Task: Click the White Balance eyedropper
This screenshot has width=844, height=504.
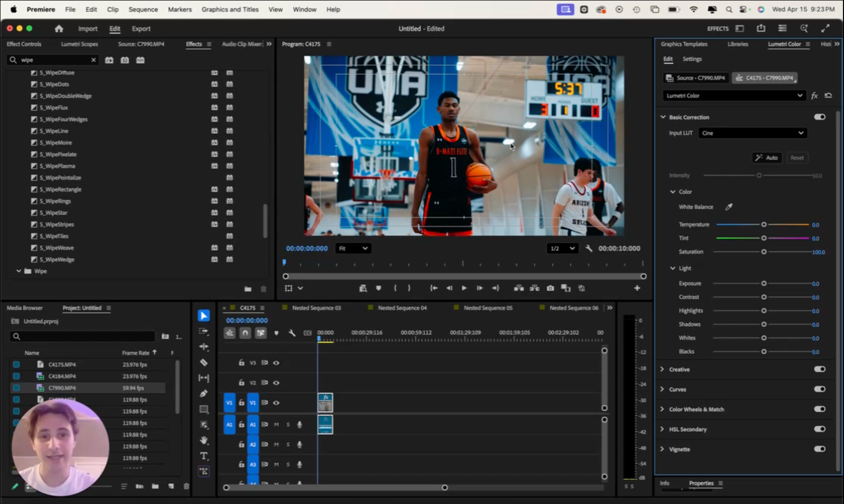Action: click(729, 207)
